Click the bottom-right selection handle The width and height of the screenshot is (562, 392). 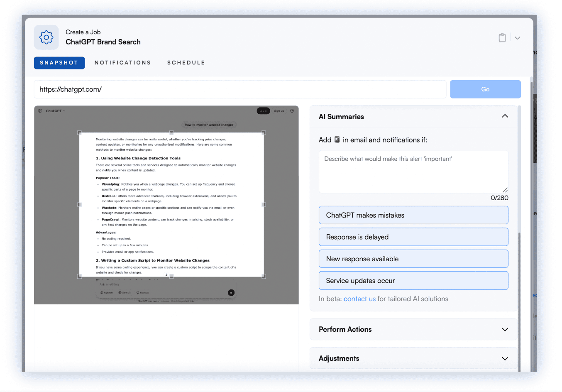(264, 276)
